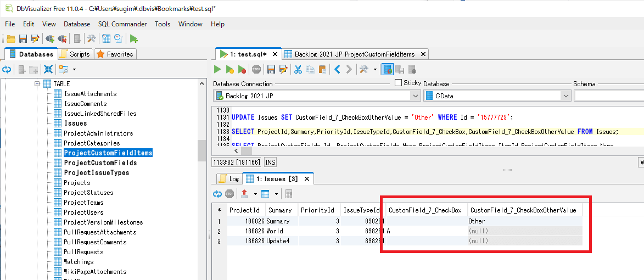Click the INS insert mode indicator

(x=270, y=162)
